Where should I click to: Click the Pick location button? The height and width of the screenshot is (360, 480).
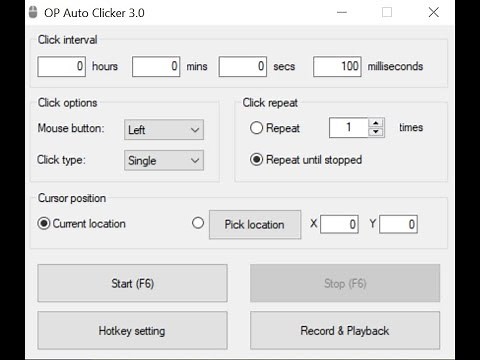coord(255,225)
